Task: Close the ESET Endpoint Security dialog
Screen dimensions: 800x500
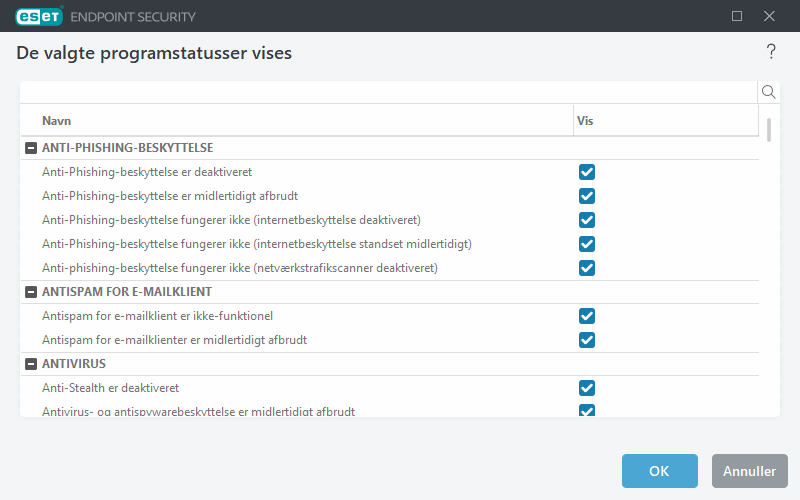Action: click(x=769, y=16)
